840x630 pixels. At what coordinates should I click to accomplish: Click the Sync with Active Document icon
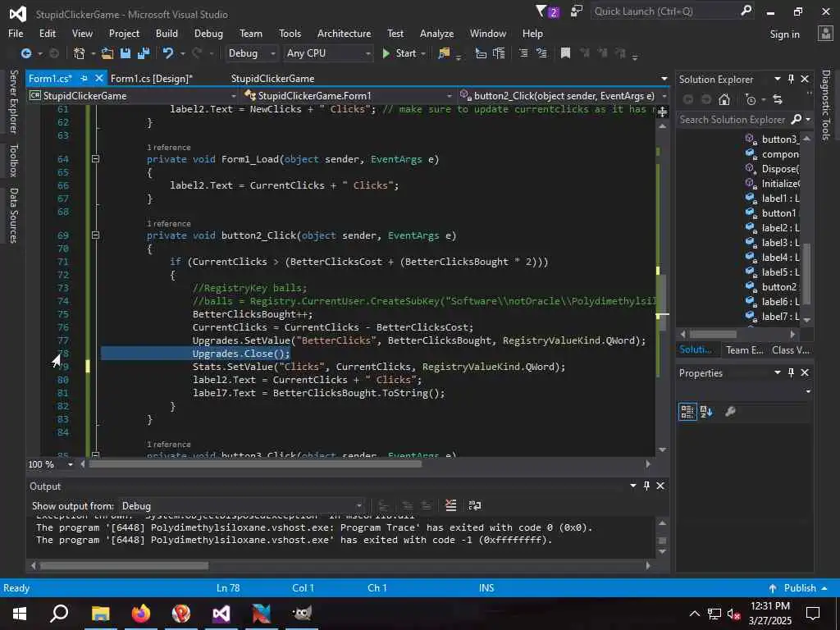pyautogui.click(x=778, y=99)
